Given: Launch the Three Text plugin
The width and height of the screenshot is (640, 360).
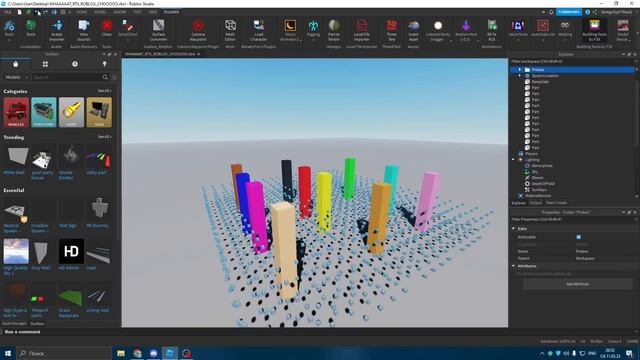Looking at the screenshot, I should (391, 30).
